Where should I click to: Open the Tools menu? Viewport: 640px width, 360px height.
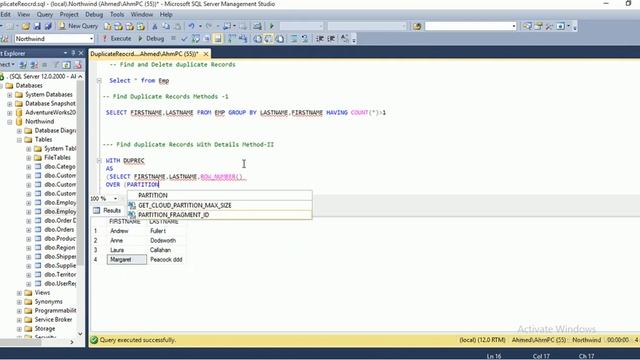[x=117, y=14]
